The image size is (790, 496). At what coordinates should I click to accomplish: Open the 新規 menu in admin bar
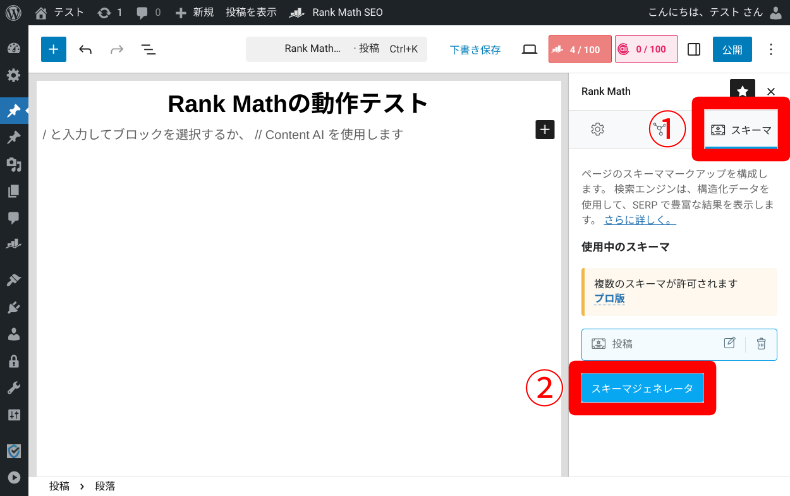[194, 12]
